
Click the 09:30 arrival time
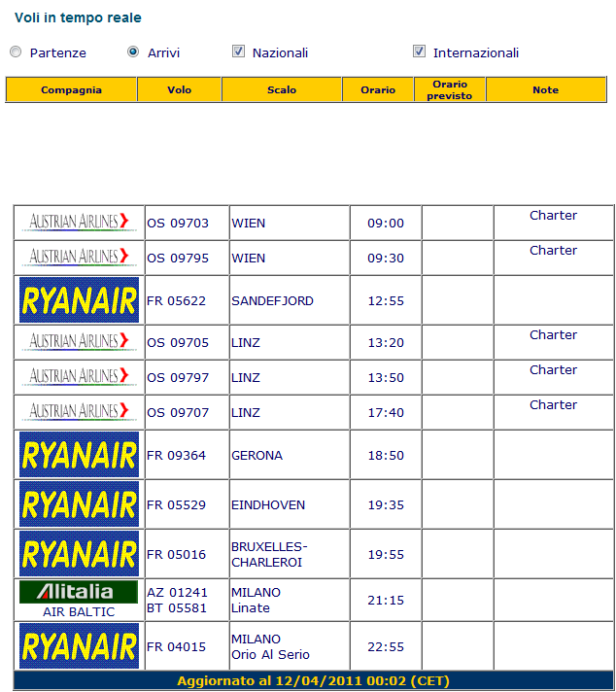[386, 258]
